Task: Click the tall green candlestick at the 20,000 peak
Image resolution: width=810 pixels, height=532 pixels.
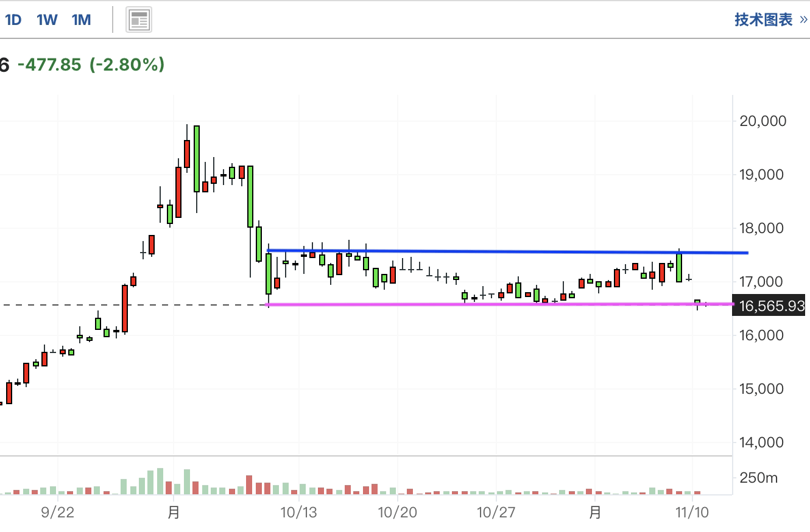Action: (197, 159)
